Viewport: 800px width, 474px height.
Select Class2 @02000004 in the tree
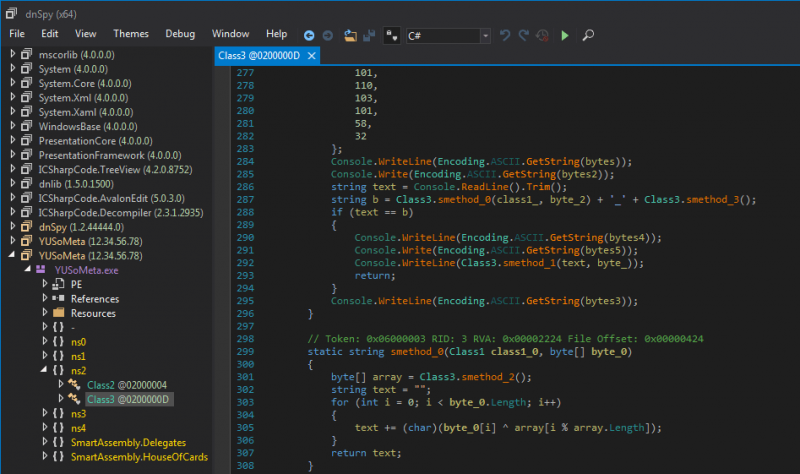click(x=126, y=385)
